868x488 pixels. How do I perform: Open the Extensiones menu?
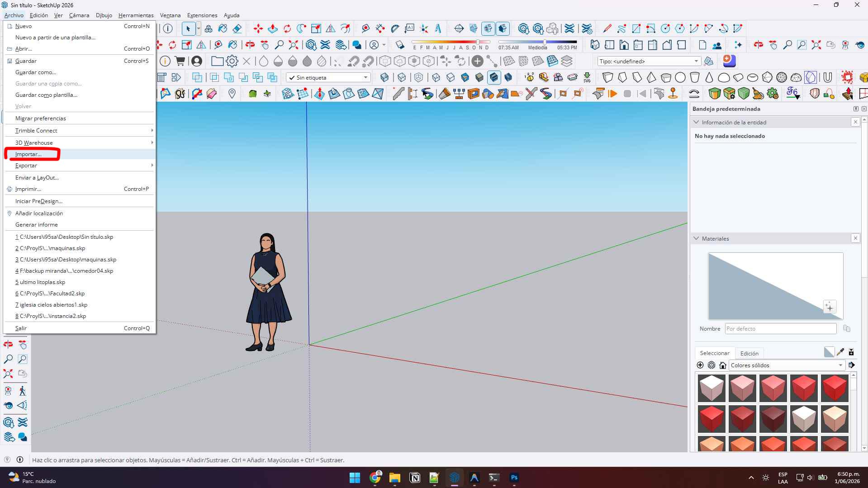[202, 15]
